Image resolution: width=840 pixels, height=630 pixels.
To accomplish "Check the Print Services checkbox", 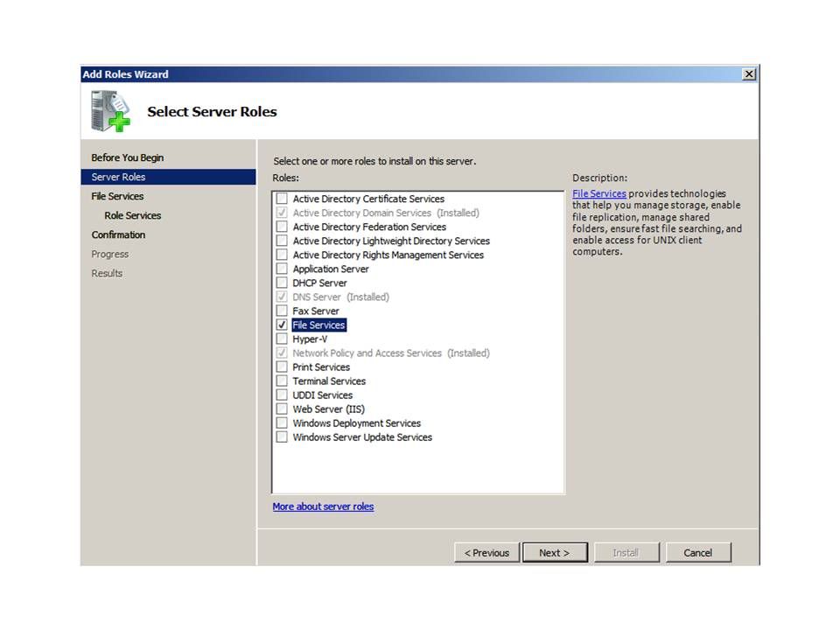I will pyautogui.click(x=282, y=367).
